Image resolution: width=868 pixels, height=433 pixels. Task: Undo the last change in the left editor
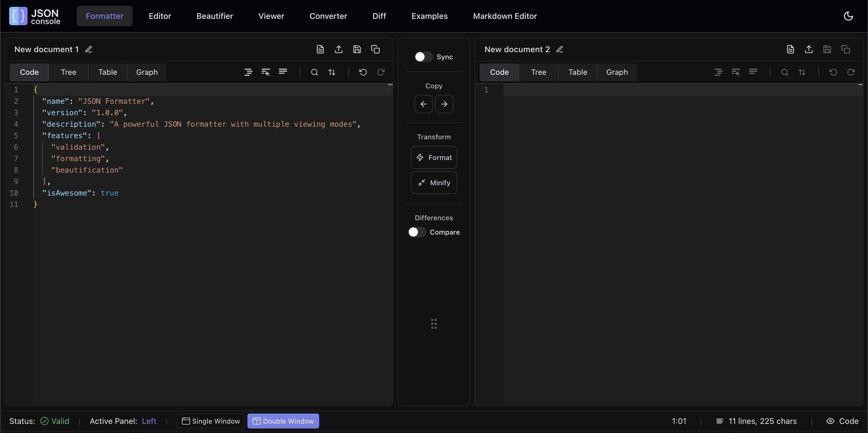(x=363, y=72)
